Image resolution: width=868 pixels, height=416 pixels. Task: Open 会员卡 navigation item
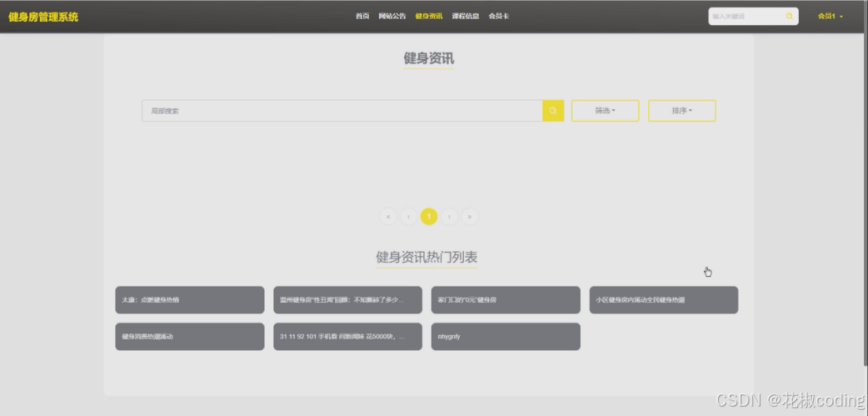click(499, 16)
